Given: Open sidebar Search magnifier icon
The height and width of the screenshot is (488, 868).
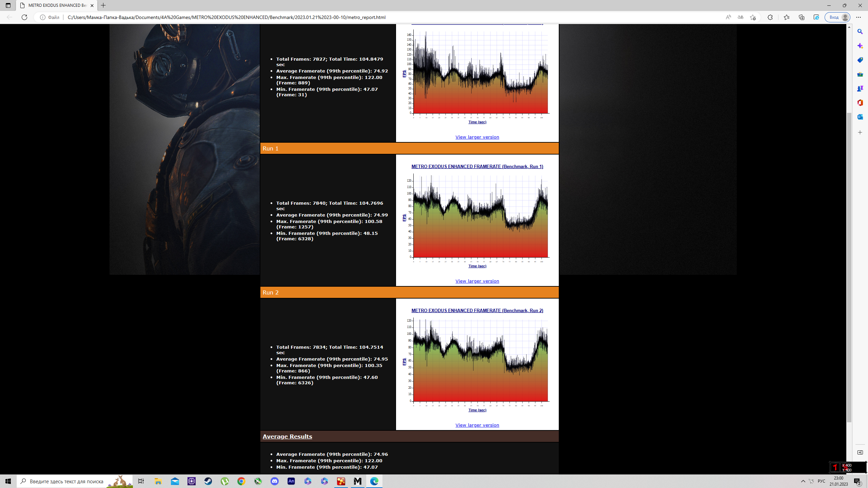Looking at the screenshot, I should coord(860,32).
